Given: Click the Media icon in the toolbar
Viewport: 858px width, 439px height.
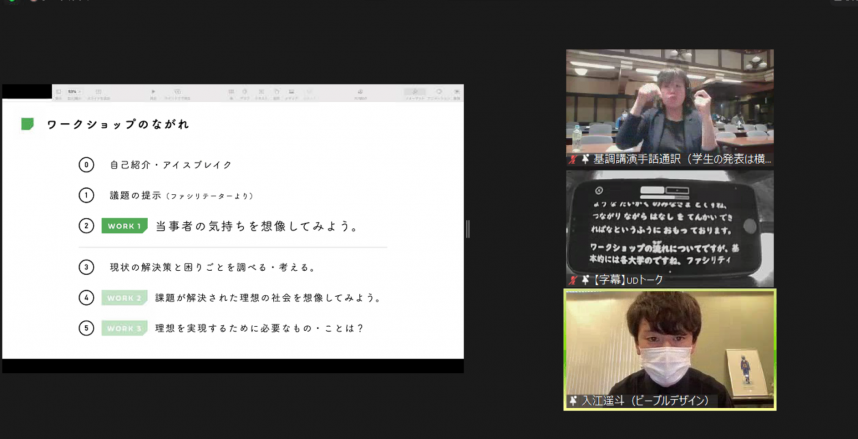Looking at the screenshot, I should pos(290,92).
